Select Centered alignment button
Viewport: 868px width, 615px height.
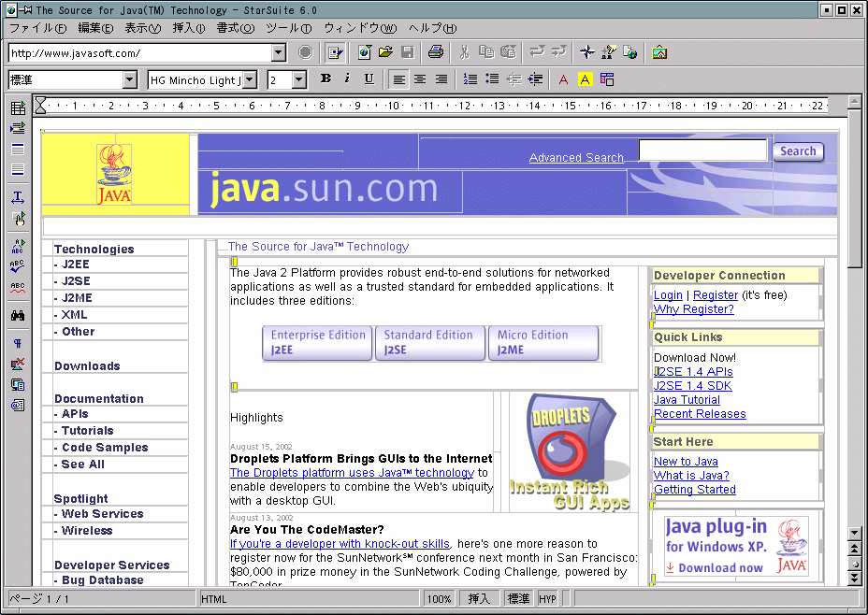coord(420,79)
